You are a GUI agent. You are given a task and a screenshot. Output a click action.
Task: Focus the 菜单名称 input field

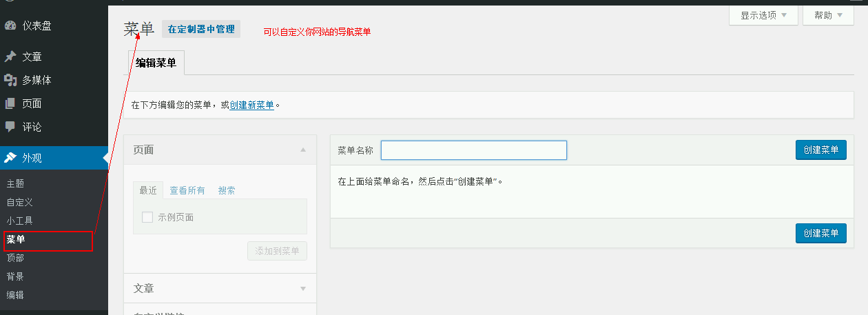coord(474,150)
